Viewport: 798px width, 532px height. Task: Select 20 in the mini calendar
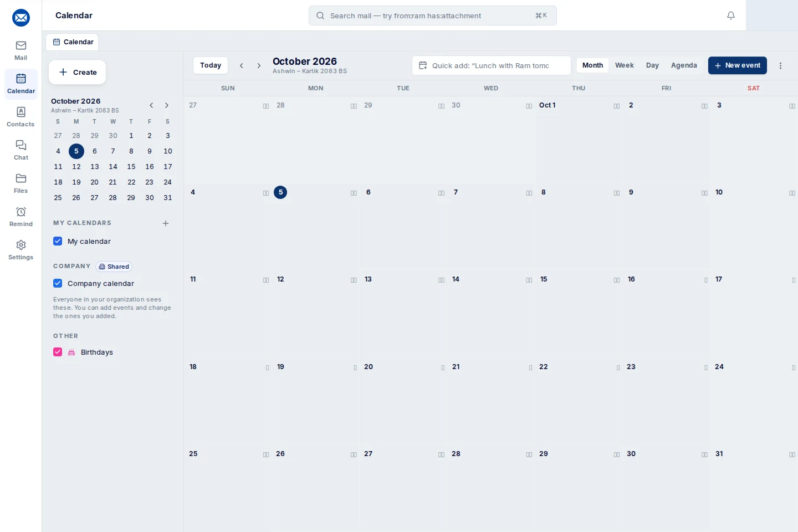click(95, 182)
